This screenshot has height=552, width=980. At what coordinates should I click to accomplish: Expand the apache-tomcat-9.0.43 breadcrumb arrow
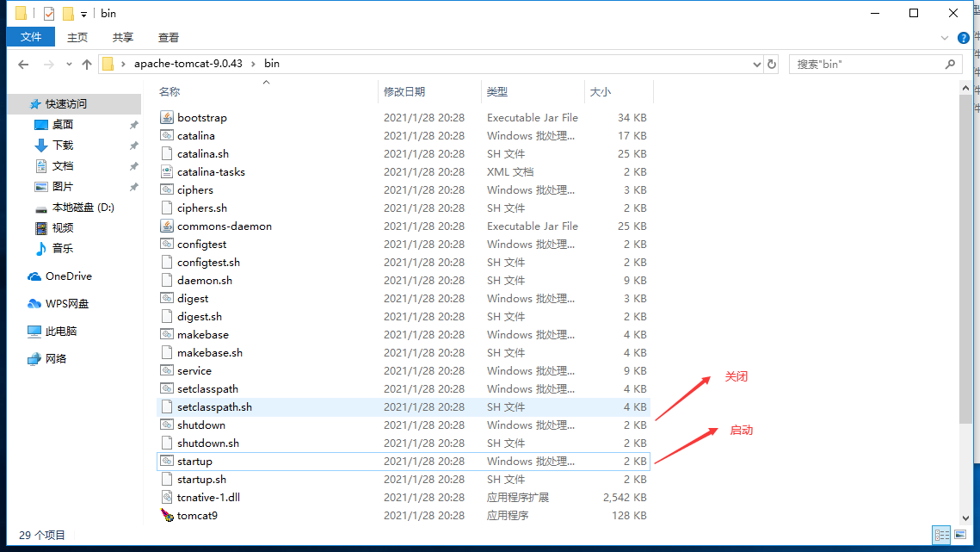tap(253, 64)
